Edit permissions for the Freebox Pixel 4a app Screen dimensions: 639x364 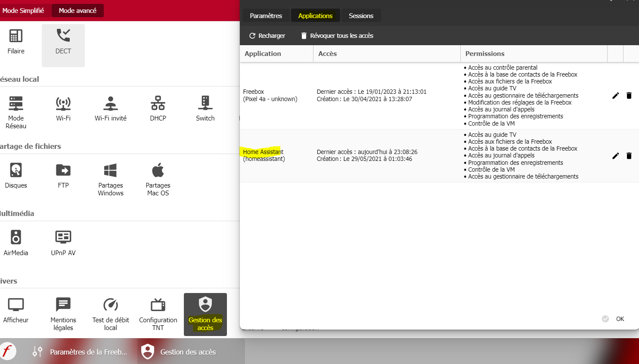pos(615,96)
